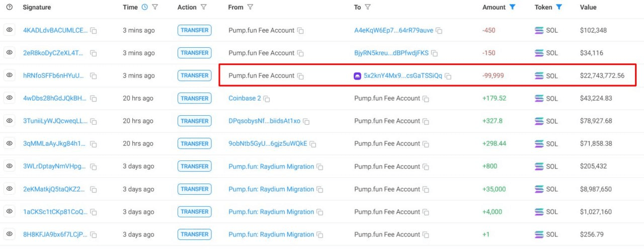Image resolution: width=644 pixels, height=249 pixels.
Task: Click TRANSFER tag in the -99,999 row
Action: [x=195, y=75]
